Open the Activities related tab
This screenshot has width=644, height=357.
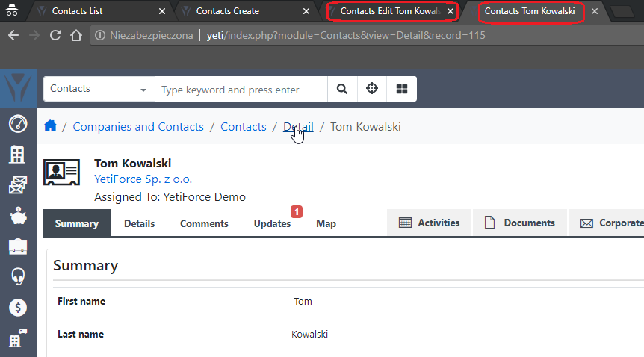click(x=429, y=223)
